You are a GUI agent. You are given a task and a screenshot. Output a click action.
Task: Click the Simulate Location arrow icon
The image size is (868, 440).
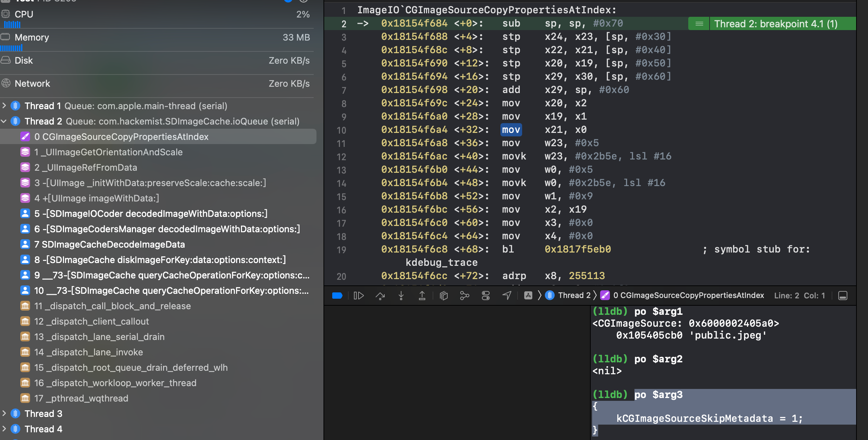tap(507, 296)
